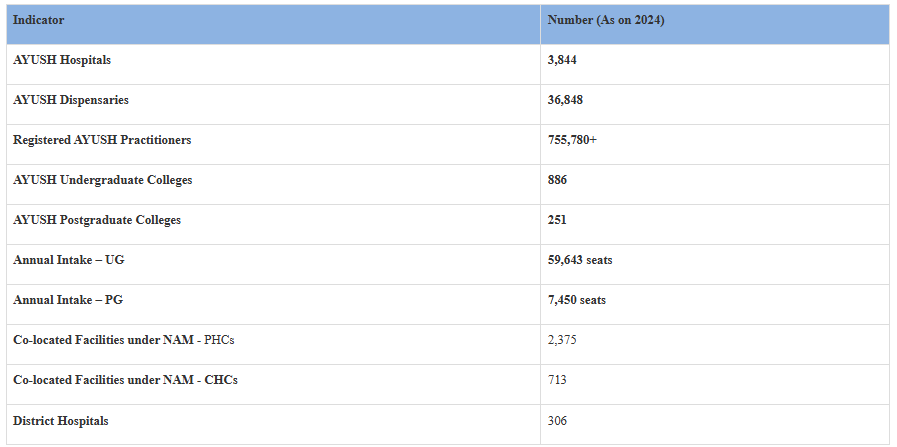Click the 886 undergraduate colleges value
The height and width of the screenshot is (447, 897).
pyautogui.click(x=557, y=180)
